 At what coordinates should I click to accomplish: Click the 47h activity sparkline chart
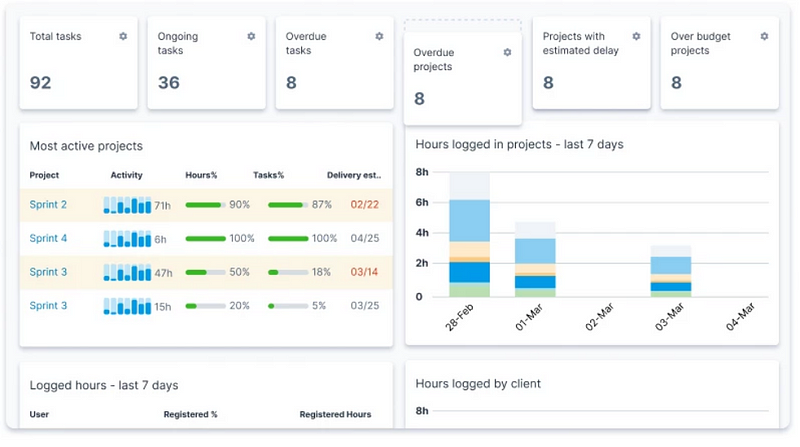click(127, 272)
